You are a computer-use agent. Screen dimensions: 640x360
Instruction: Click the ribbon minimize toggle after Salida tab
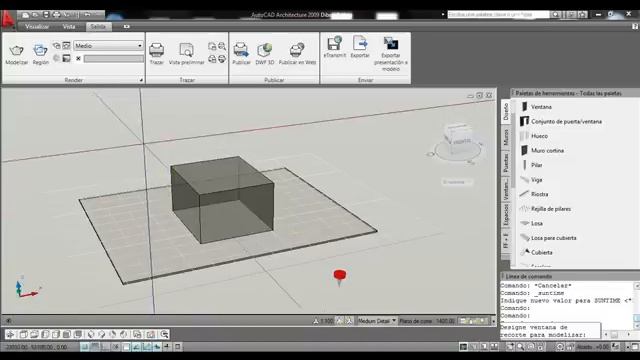pyautogui.click(x=127, y=27)
